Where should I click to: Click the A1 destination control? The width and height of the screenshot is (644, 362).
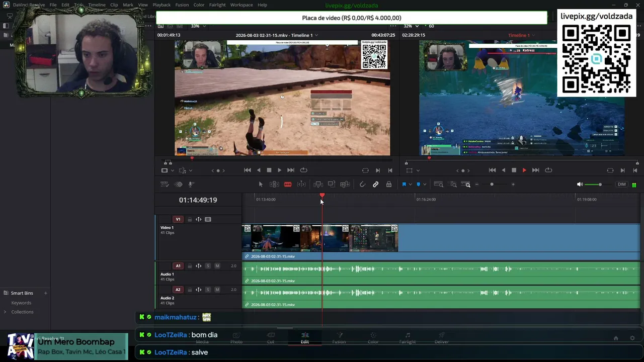[x=178, y=266]
